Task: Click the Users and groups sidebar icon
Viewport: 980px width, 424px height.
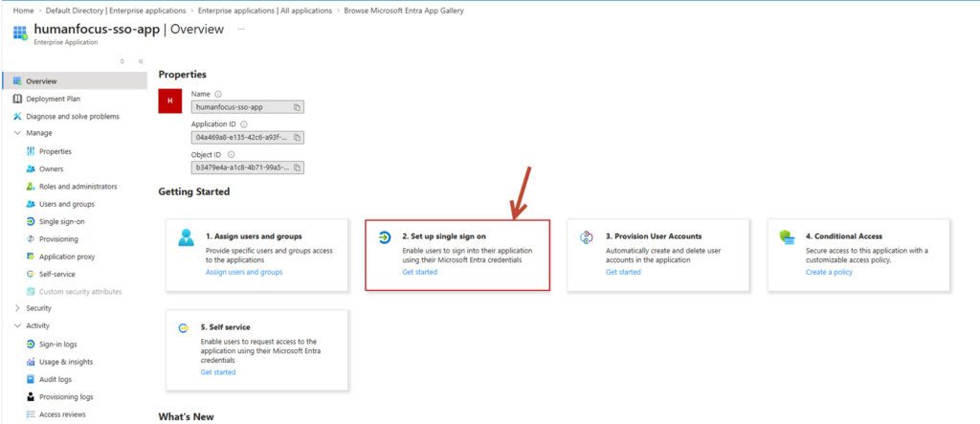Action: coord(31,204)
